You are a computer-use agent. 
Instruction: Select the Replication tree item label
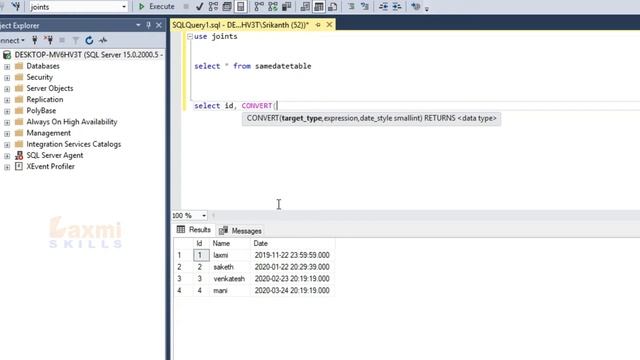45,99
